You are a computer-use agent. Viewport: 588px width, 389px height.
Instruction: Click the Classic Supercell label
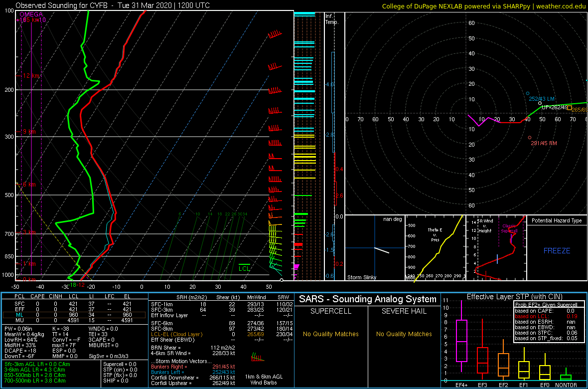click(510, 229)
